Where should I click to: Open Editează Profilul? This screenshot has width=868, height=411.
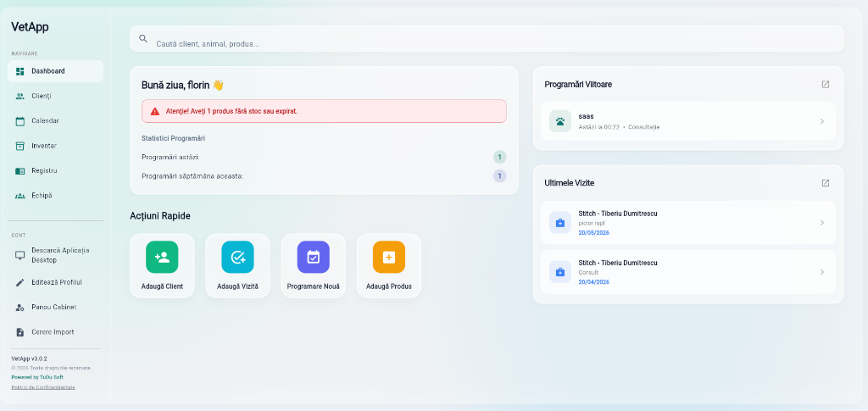(x=55, y=283)
